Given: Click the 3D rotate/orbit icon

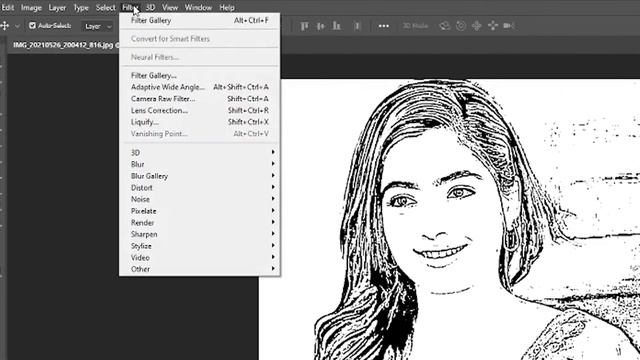Looking at the screenshot, I should pos(444,26).
